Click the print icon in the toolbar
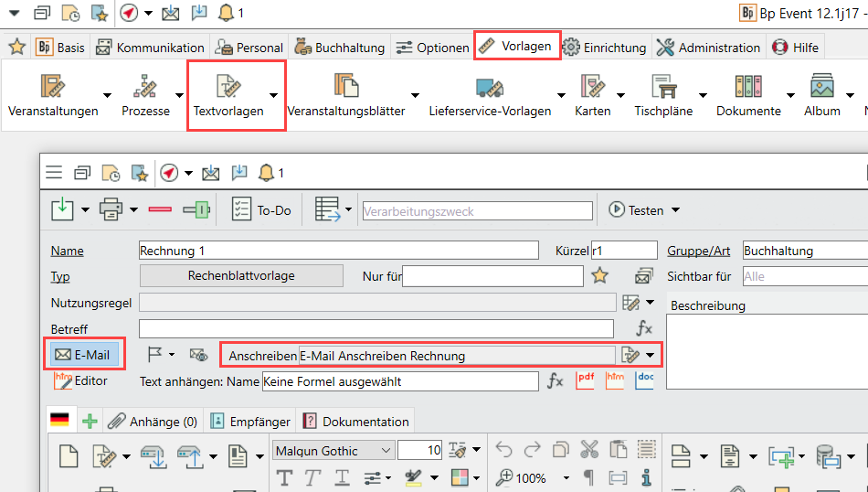The image size is (868, 492). [111, 209]
